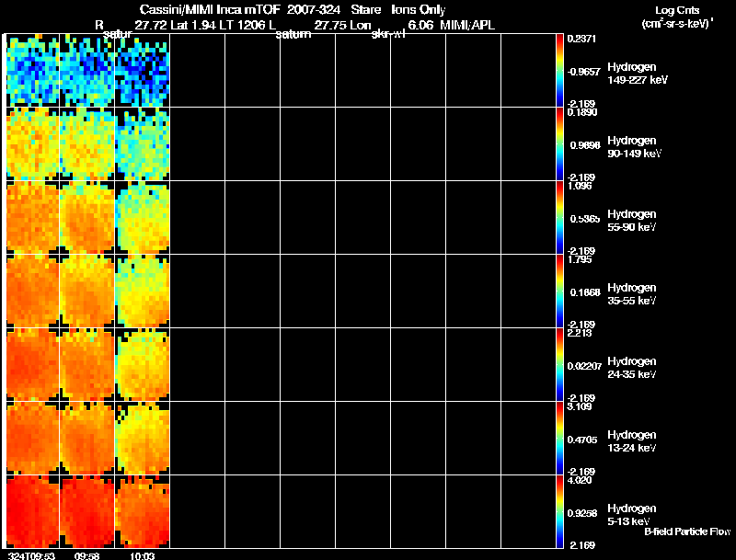Pick the 35-55 keV image at 10:03
736x560 pixels.
(143, 291)
